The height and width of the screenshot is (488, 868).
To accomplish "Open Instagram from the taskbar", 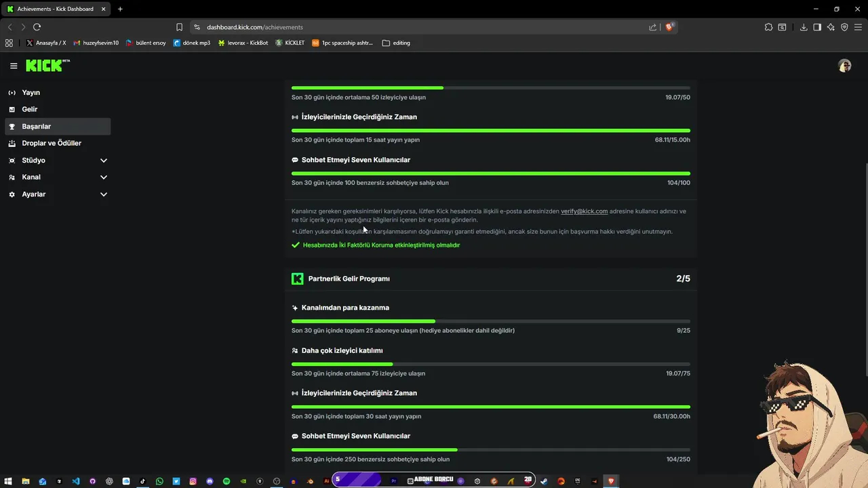I will (x=193, y=481).
